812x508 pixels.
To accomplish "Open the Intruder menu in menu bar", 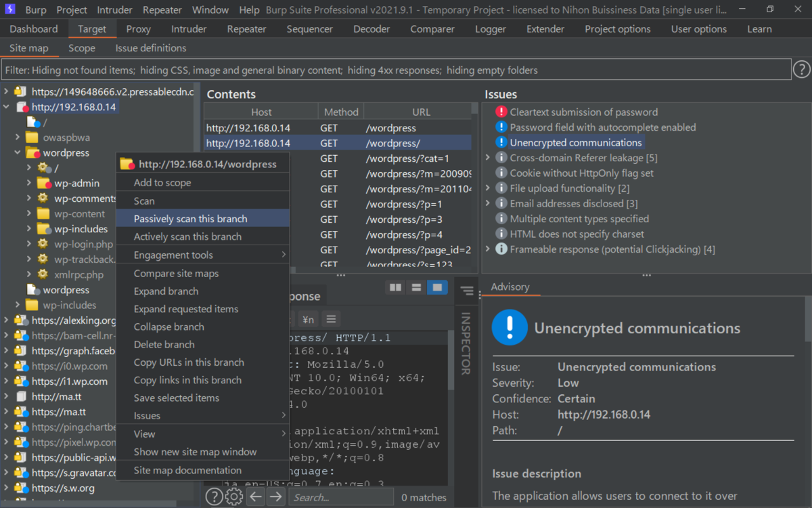I will [114, 10].
